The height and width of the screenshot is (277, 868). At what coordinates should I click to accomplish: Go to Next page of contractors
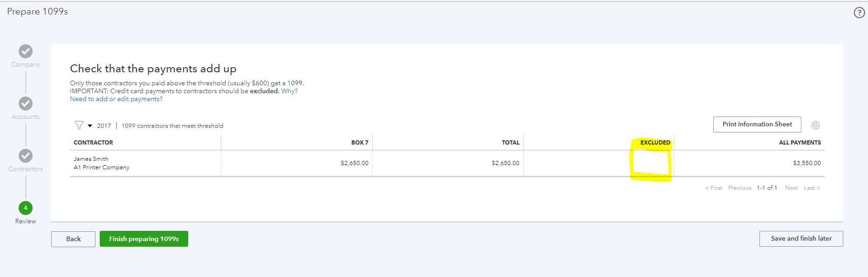(x=791, y=188)
